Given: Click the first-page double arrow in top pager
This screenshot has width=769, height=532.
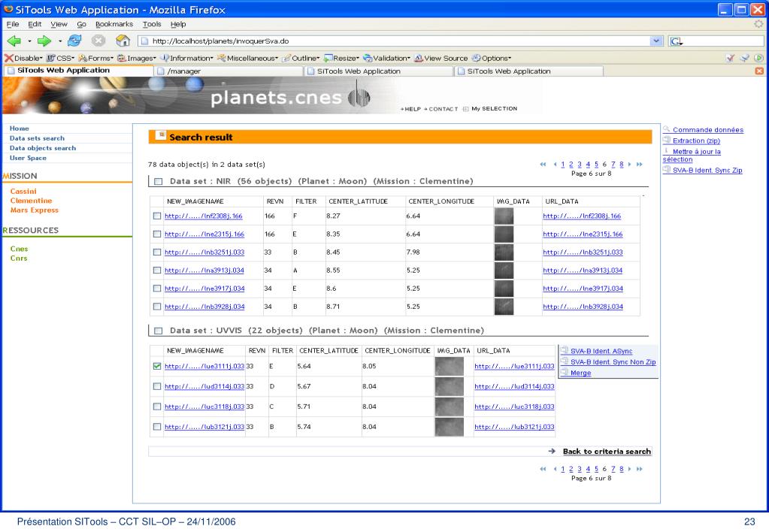Looking at the screenshot, I should (543, 165).
